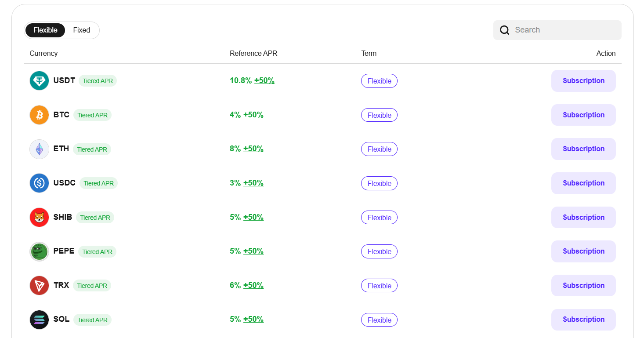This screenshot has height=338, width=644.
Task: Click the Ethereum ETH coin icon
Action: click(39, 149)
